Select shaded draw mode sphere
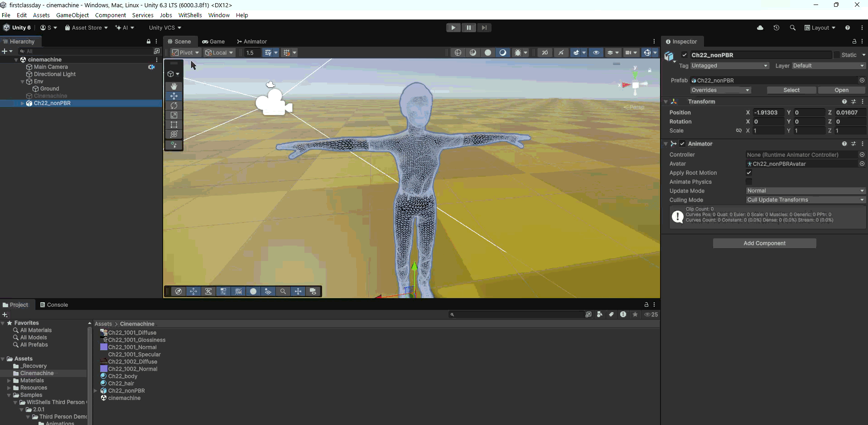868x425 pixels. click(488, 53)
